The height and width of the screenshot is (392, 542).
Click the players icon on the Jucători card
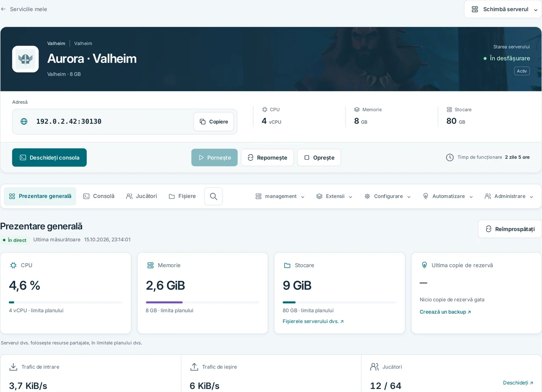(x=374, y=367)
